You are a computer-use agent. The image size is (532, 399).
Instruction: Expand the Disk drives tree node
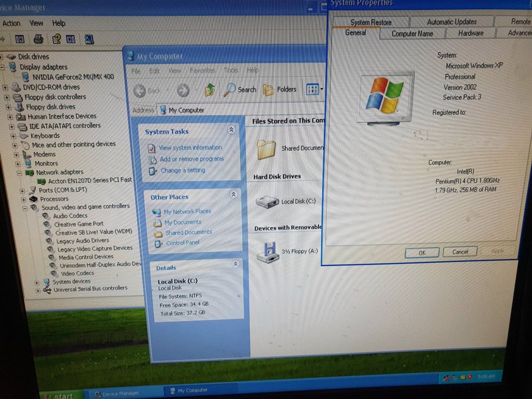pos(2,57)
